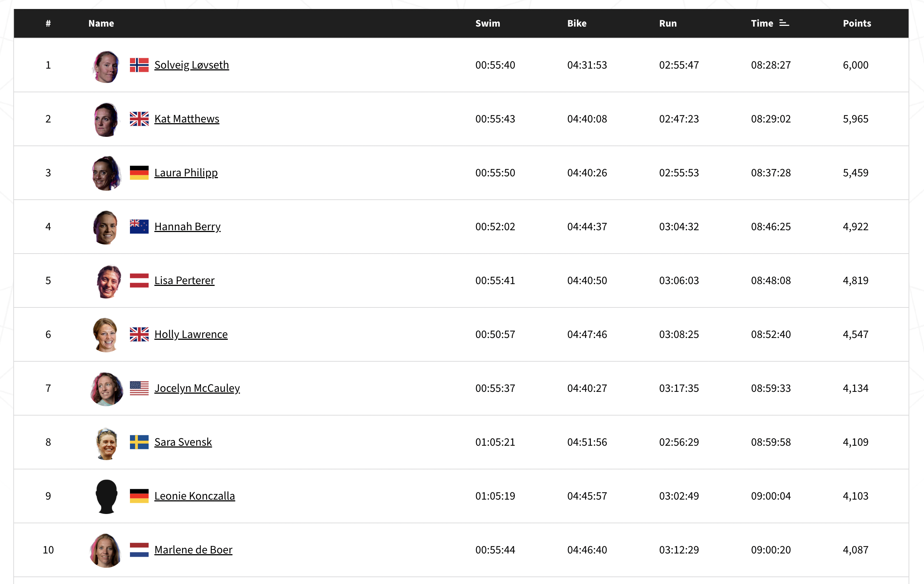Sort the table by the Swim column
This screenshot has height=584, width=924.
[487, 23]
